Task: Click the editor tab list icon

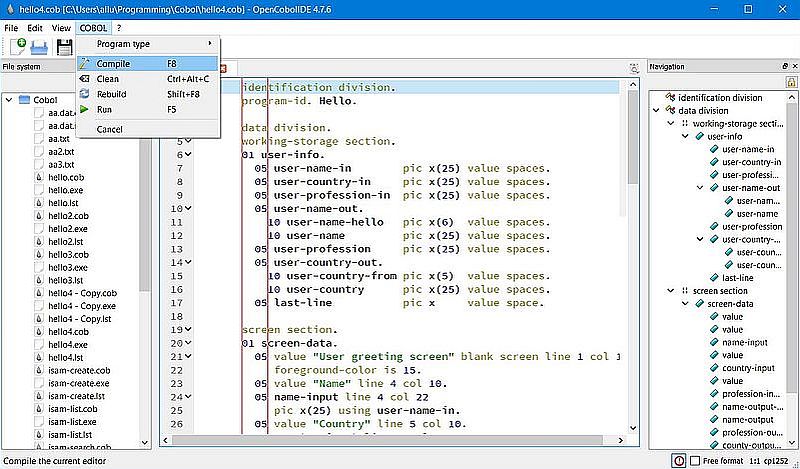Action: pyautogui.click(x=634, y=68)
